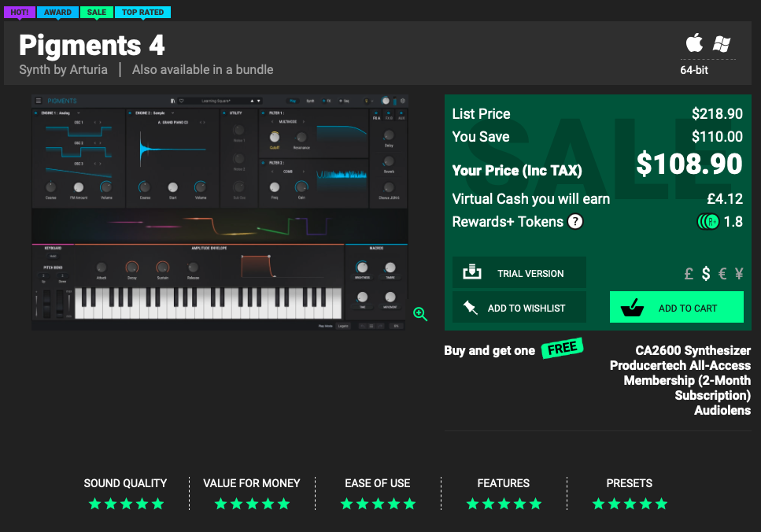Switch currency to pounds (£)

(688, 274)
